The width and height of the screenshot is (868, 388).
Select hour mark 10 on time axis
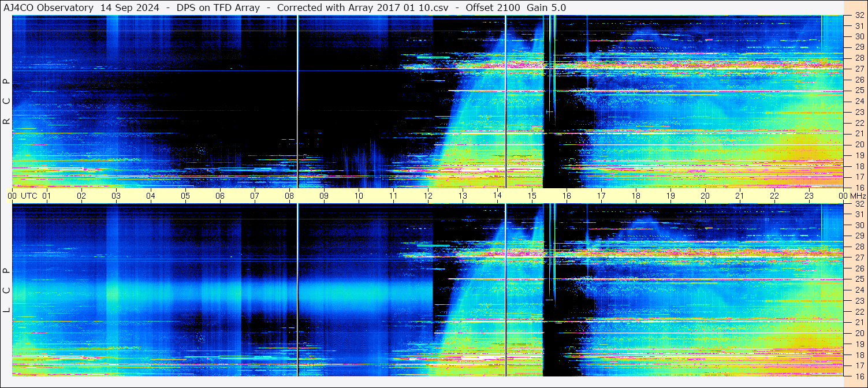click(359, 196)
